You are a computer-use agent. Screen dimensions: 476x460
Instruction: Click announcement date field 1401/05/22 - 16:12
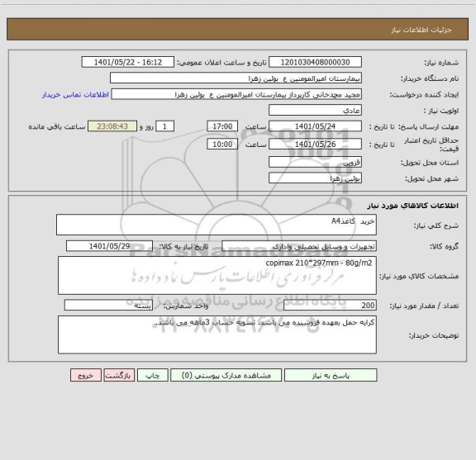(128, 62)
